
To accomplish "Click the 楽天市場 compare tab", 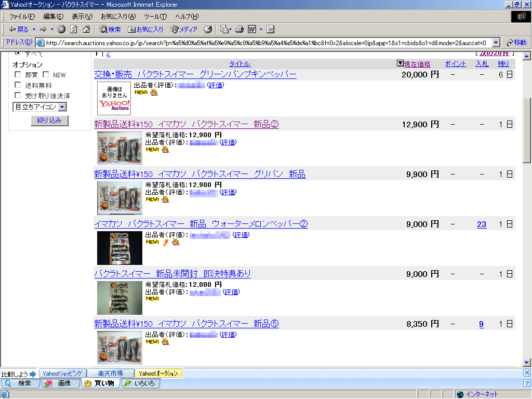I will coord(110,373).
